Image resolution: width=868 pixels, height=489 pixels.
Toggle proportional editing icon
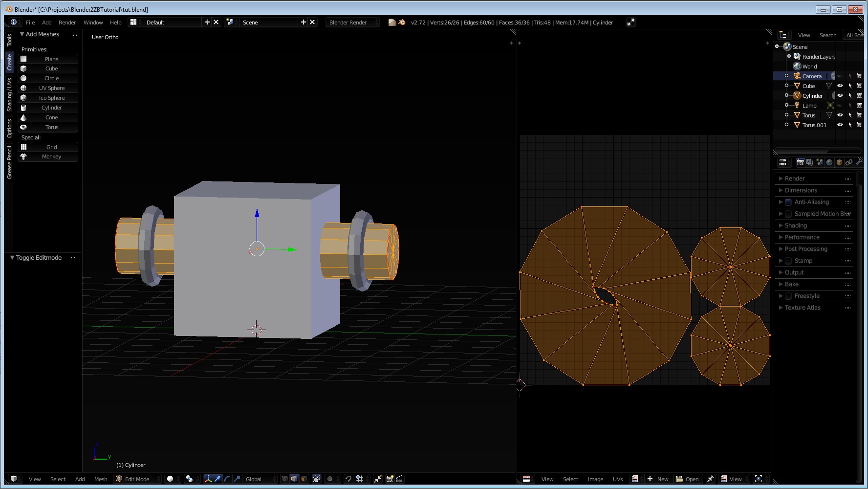click(330, 479)
